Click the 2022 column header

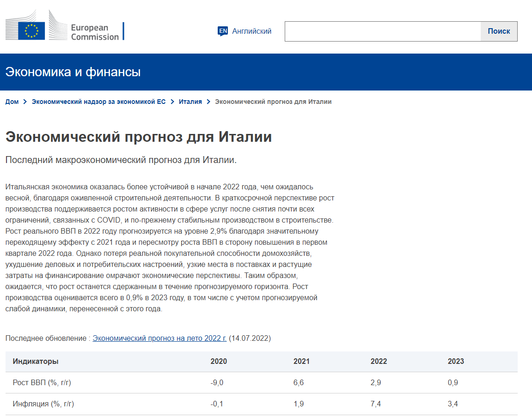tap(379, 362)
